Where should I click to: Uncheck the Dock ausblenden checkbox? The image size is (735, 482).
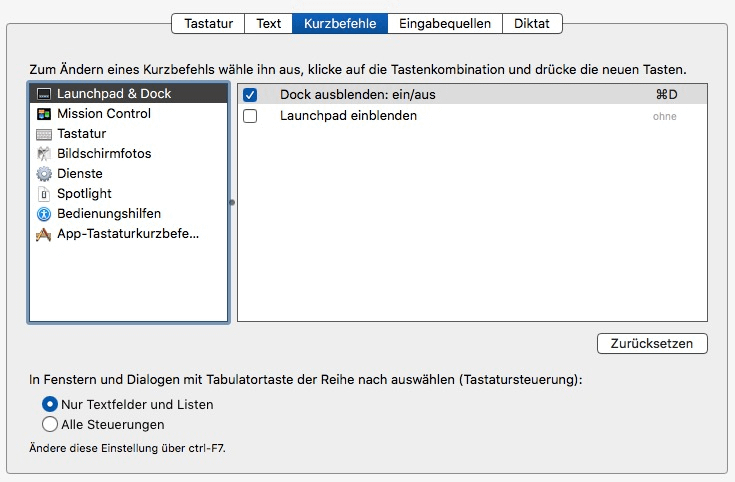tap(251, 95)
